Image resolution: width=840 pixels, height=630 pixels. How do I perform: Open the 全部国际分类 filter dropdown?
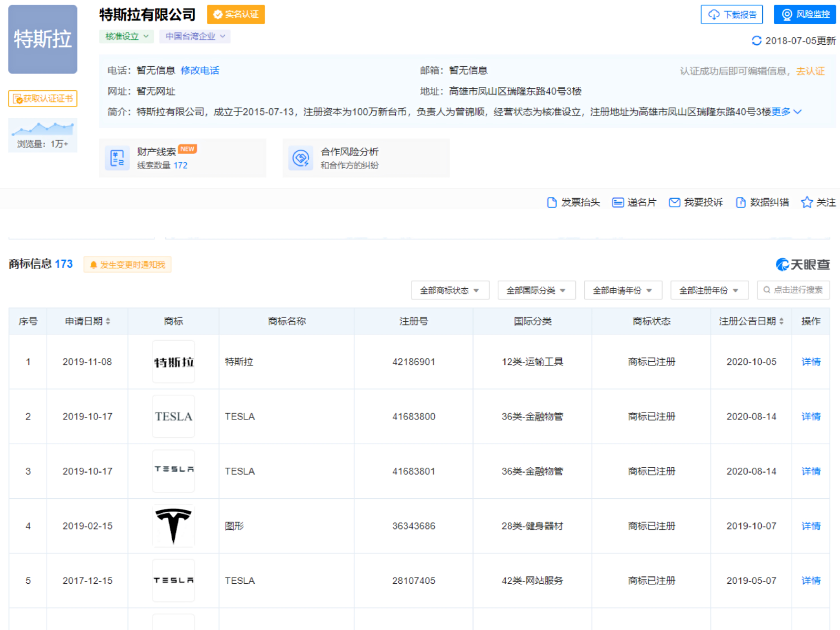tap(536, 291)
